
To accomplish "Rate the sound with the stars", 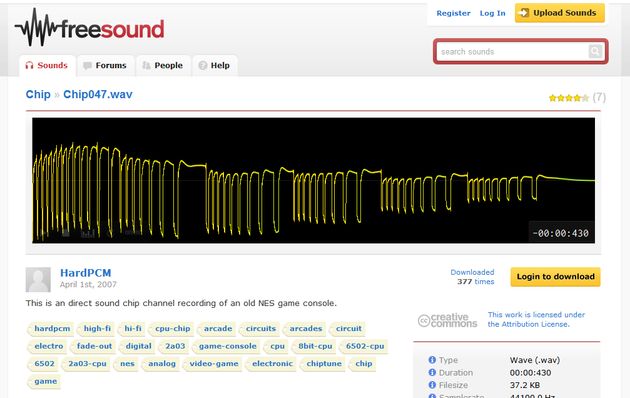I will [x=569, y=98].
